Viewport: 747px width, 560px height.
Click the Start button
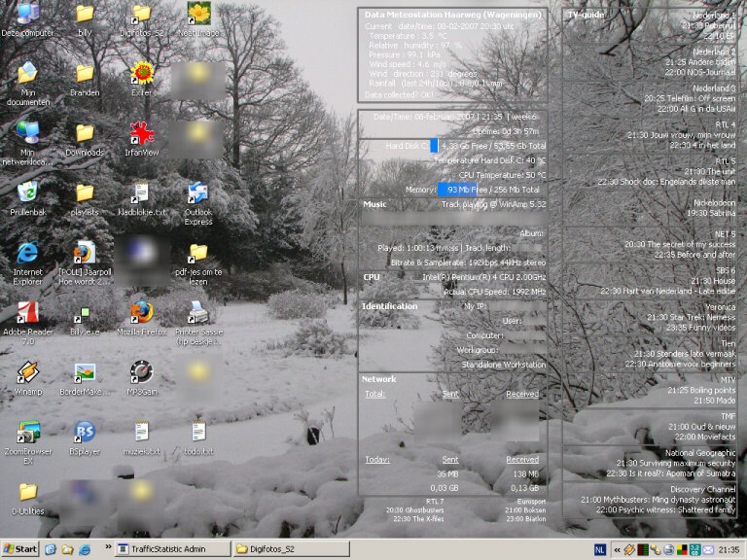pyautogui.click(x=20, y=549)
